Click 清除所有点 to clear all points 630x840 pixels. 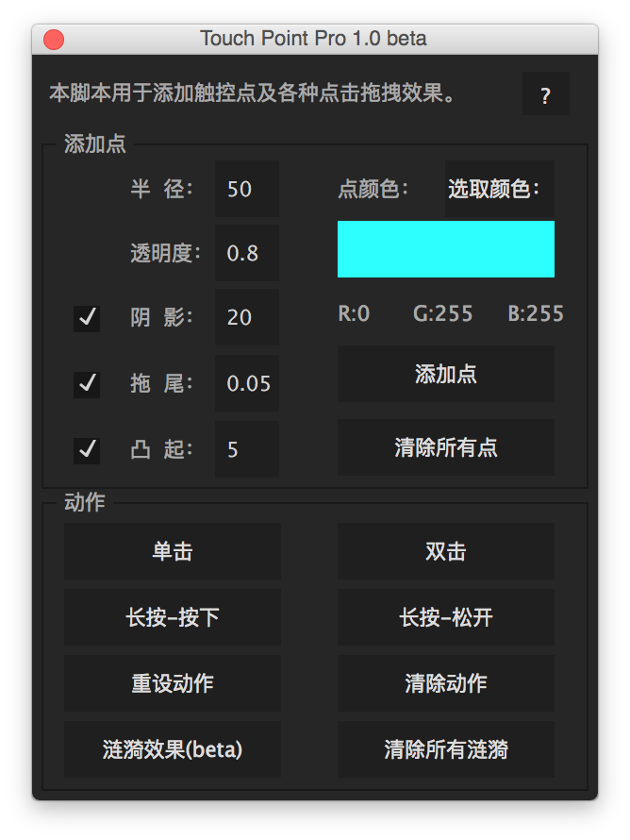pos(445,448)
